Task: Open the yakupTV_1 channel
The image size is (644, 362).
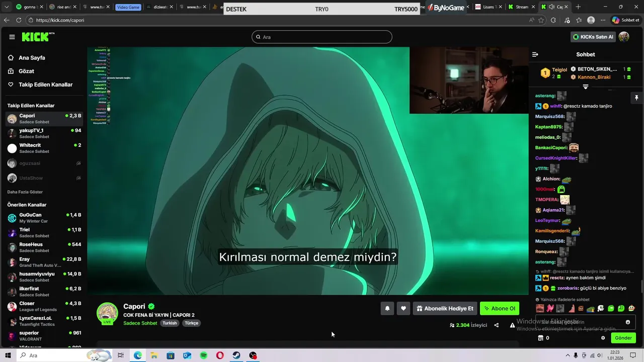Action: click(44, 133)
